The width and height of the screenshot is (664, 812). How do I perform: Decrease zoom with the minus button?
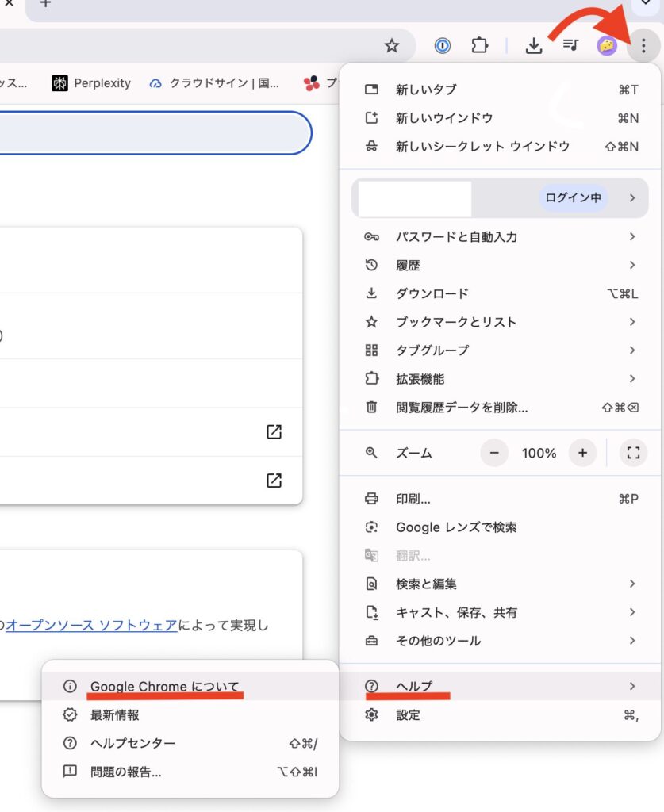494,453
